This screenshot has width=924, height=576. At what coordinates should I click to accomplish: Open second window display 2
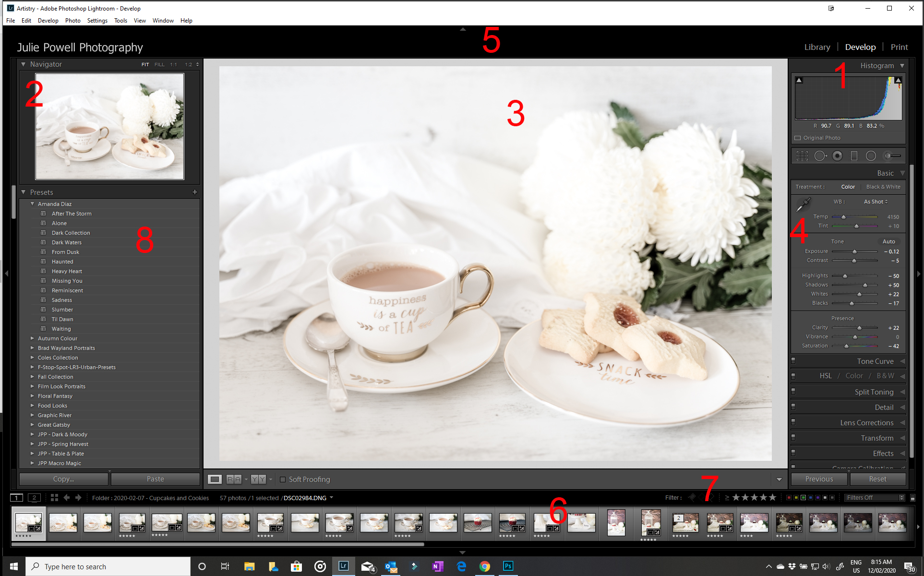tap(34, 498)
